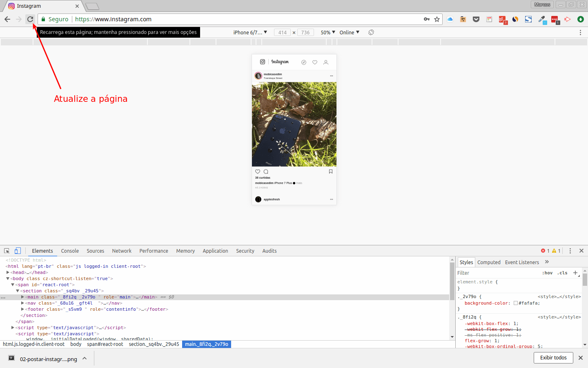Image resolution: width=588 pixels, height=368 pixels.
Task: Open Instagram explore compass icon
Action: coord(304,63)
